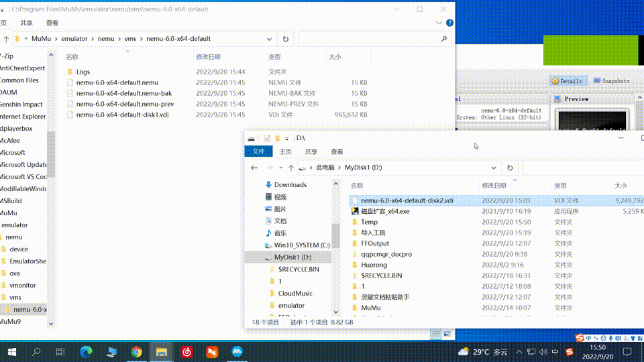Select nemu-6.0-x64-default-disk1.vdi file
The height and width of the screenshot is (362, 644).
122,115
